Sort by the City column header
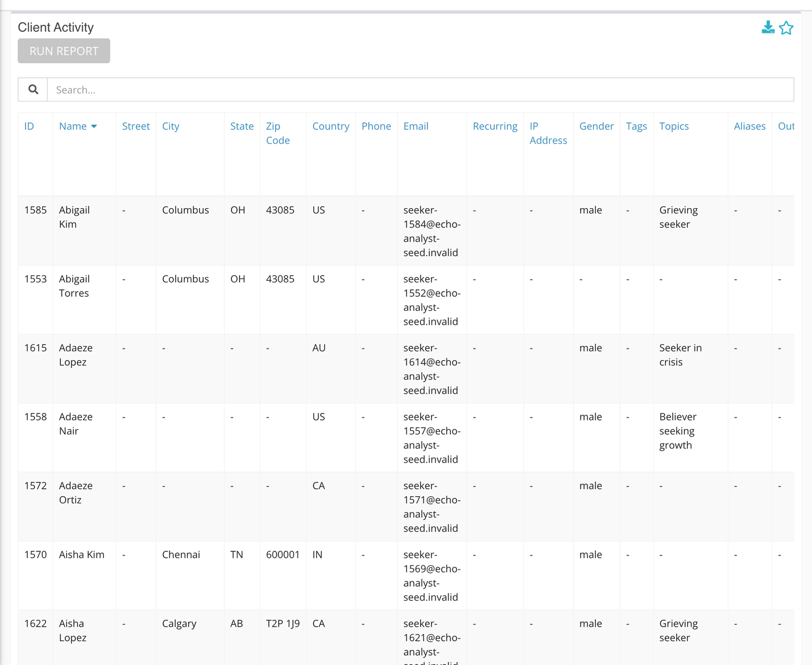Viewport: 812px width, 665px height. 171,126
